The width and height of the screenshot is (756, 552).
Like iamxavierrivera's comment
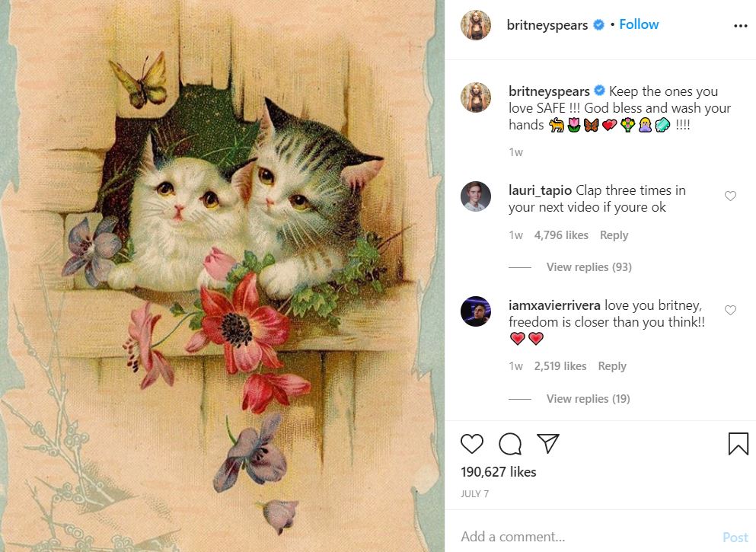coord(730,311)
